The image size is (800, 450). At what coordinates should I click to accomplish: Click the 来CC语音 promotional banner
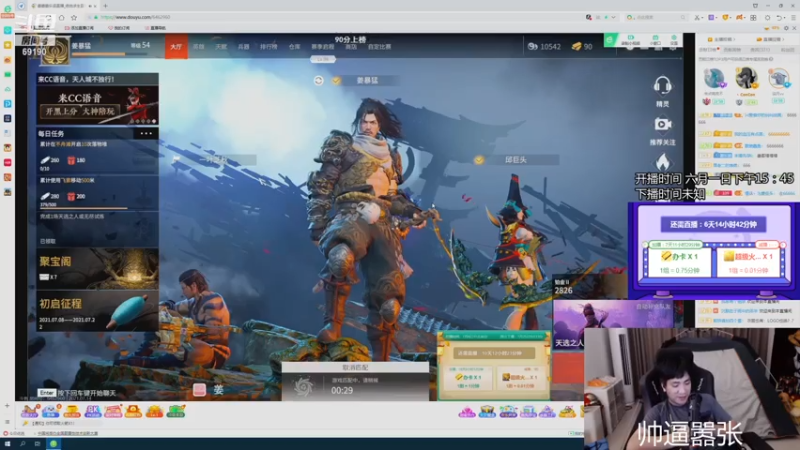tap(97, 105)
